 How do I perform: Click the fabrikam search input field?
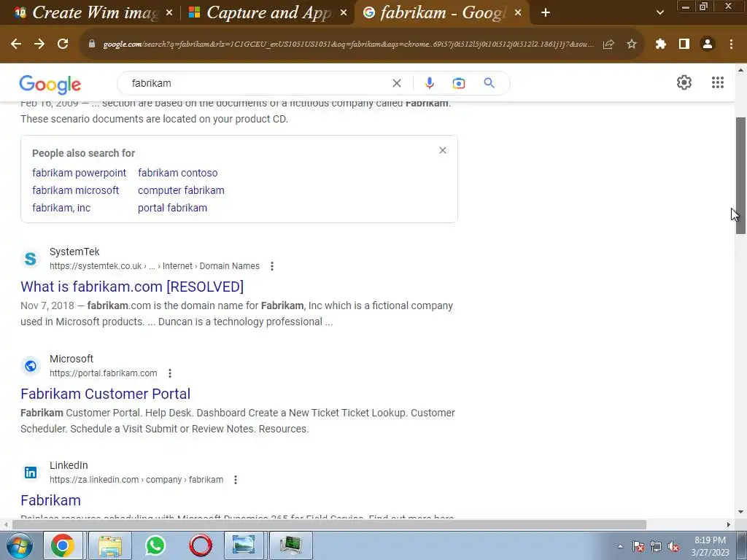pyautogui.click(x=258, y=83)
